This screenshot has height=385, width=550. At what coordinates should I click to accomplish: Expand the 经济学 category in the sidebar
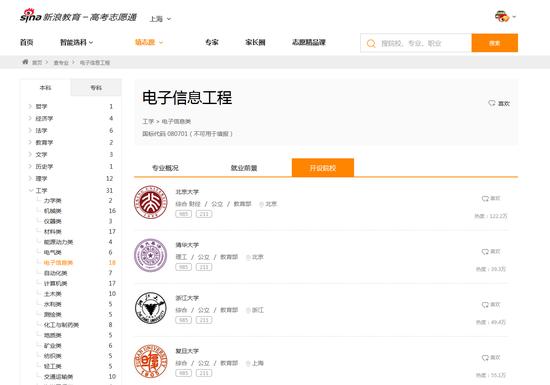click(x=30, y=118)
